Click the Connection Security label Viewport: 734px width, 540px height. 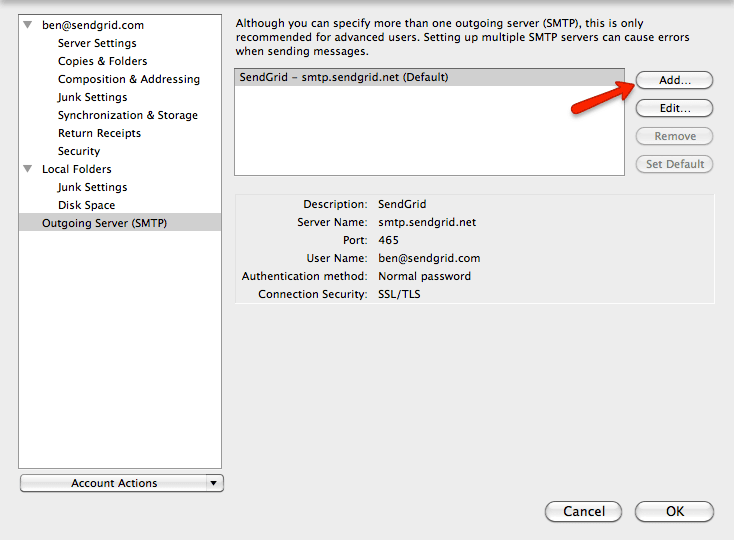click(313, 294)
